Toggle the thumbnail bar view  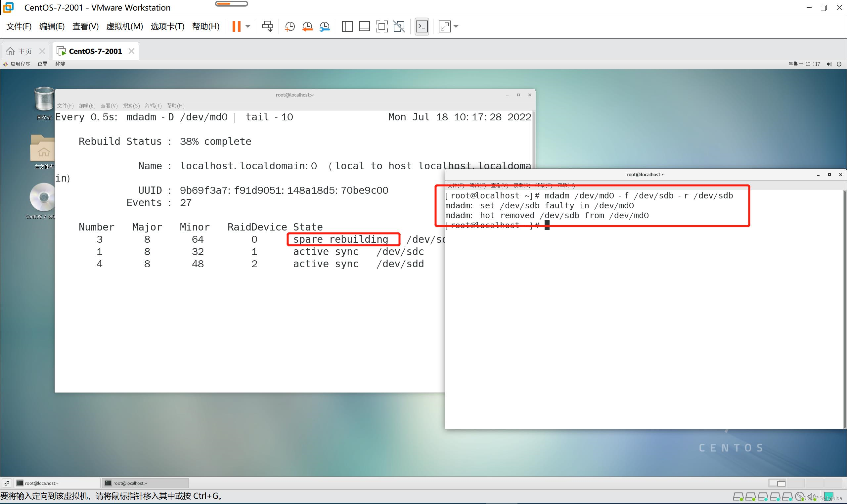coord(365,26)
